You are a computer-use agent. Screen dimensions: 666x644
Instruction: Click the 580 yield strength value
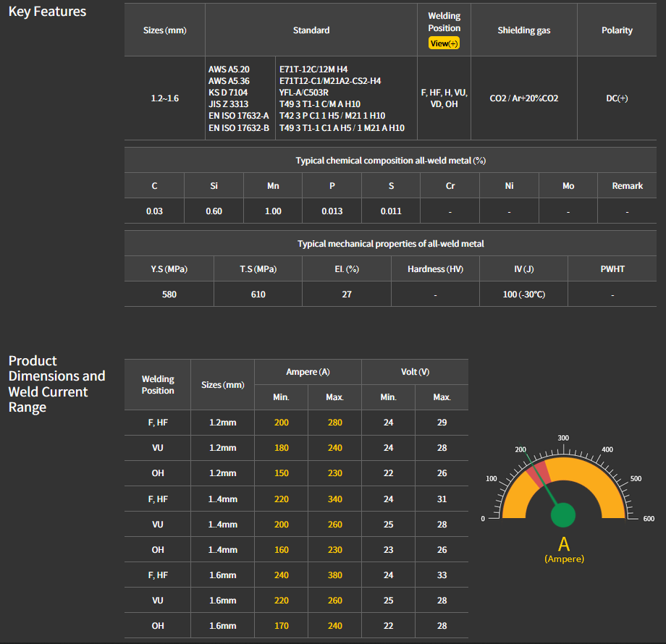(x=169, y=295)
